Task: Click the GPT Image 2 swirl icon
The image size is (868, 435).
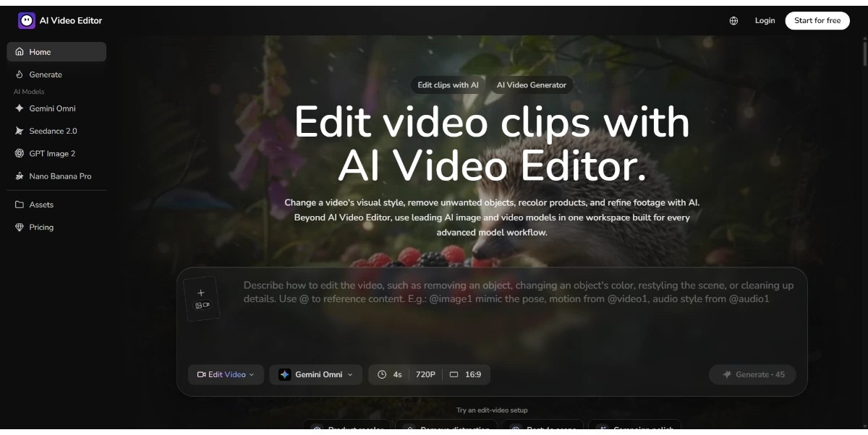Action: coord(20,153)
